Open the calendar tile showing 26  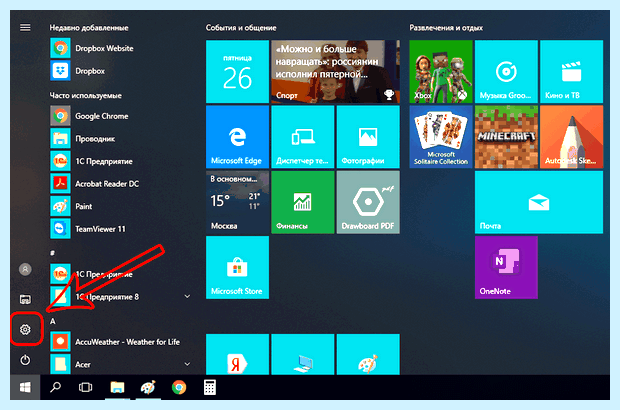click(237, 72)
